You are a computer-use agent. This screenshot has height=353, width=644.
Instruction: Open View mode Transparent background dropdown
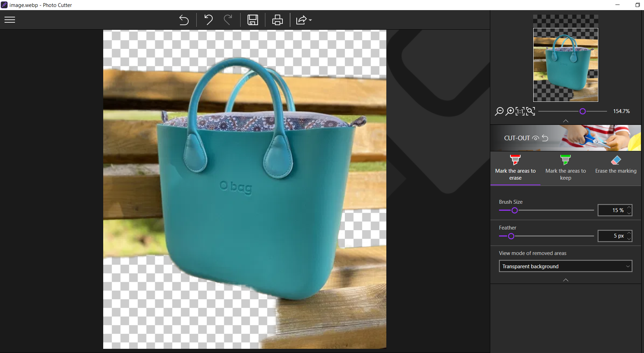[566, 266]
